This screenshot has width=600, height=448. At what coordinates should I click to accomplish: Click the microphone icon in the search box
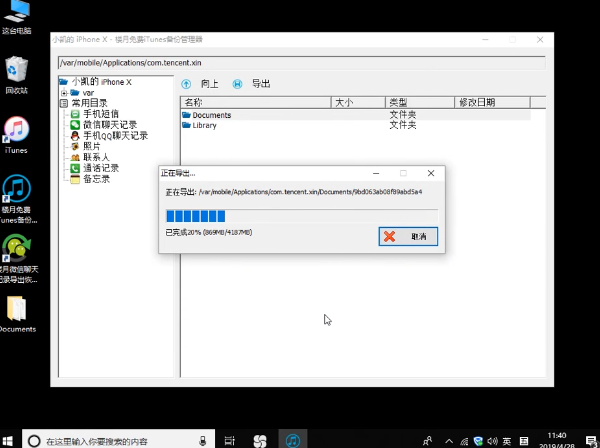[x=203, y=441]
